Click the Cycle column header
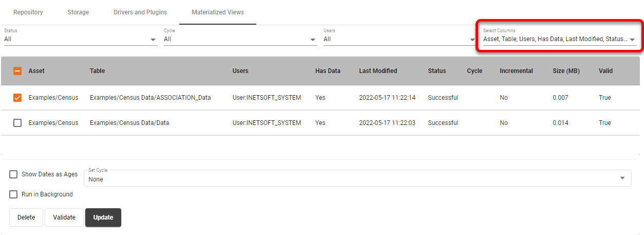 pos(475,71)
